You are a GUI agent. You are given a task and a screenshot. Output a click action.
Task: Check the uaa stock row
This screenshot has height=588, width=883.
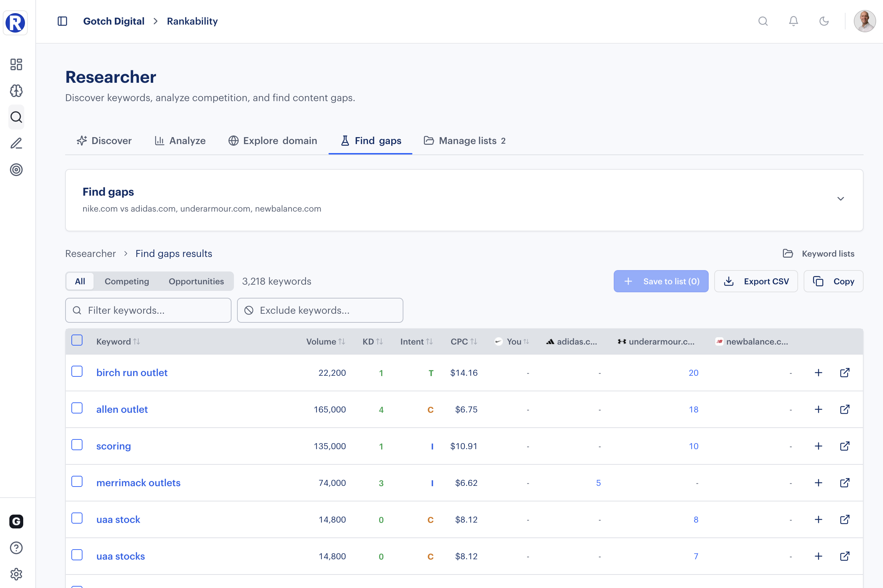click(x=77, y=518)
